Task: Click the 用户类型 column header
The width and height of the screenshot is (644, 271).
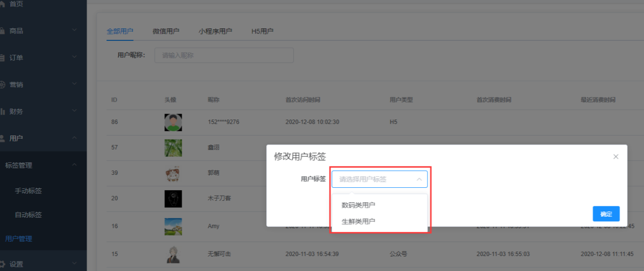Action: [x=401, y=100]
